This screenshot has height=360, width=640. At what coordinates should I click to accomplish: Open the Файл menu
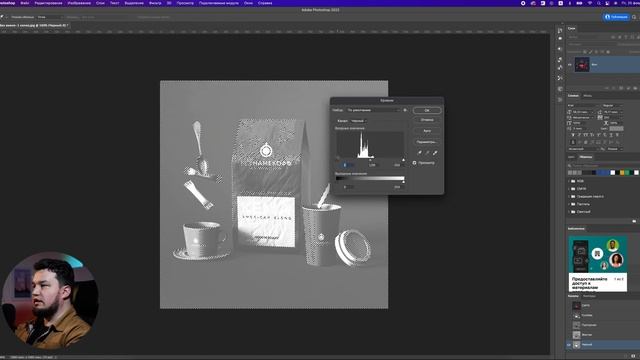[24, 3]
